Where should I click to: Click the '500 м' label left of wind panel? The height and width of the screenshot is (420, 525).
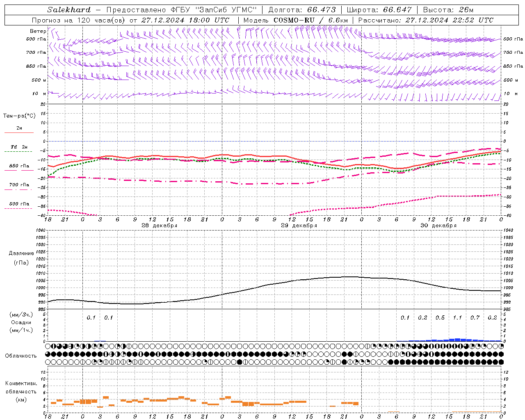point(39,80)
